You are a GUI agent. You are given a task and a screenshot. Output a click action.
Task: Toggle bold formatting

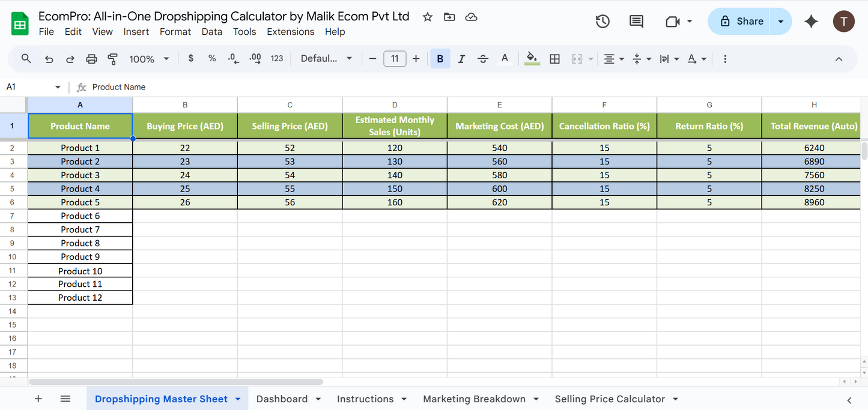pyautogui.click(x=440, y=59)
